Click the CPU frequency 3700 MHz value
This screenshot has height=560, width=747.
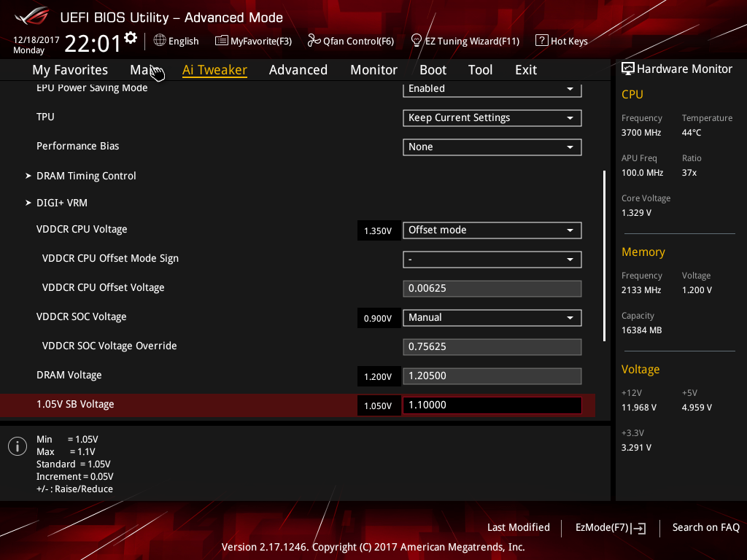tap(641, 133)
